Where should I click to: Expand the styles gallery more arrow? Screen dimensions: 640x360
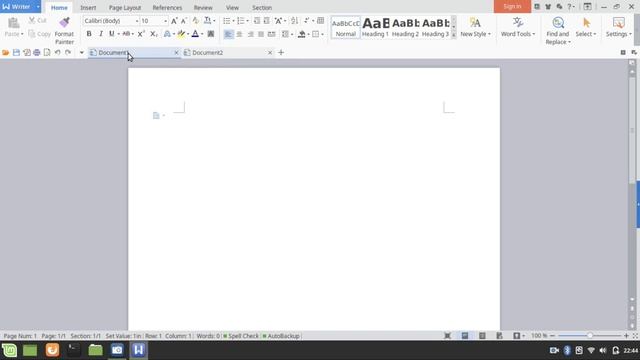pyautogui.click(x=454, y=36)
